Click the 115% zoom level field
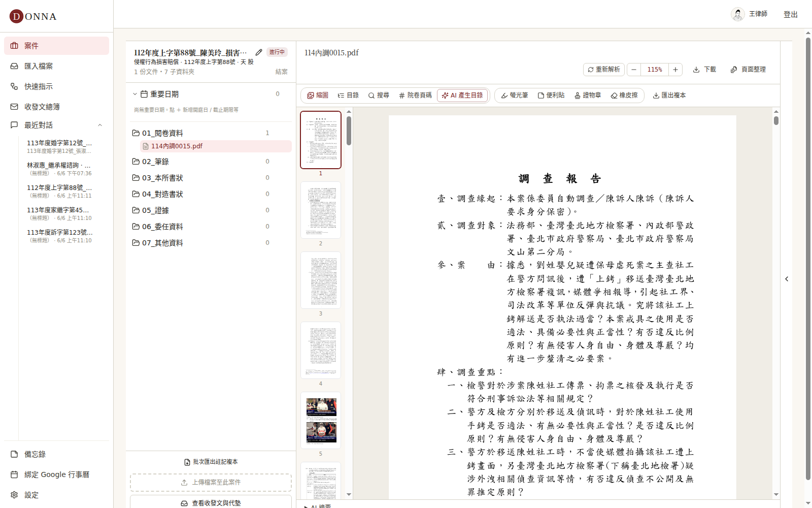 [x=655, y=70]
